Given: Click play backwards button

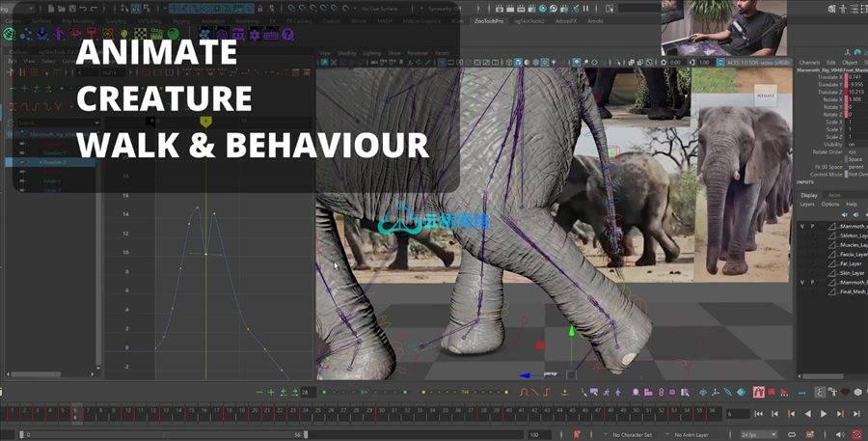Looking at the screenshot, I should pyautogui.click(x=807, y=414).
